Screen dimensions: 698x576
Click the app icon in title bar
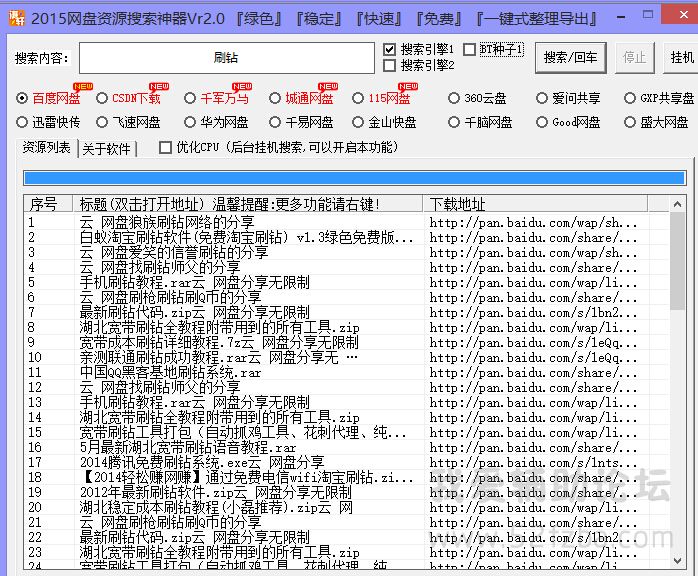point(12,17)
